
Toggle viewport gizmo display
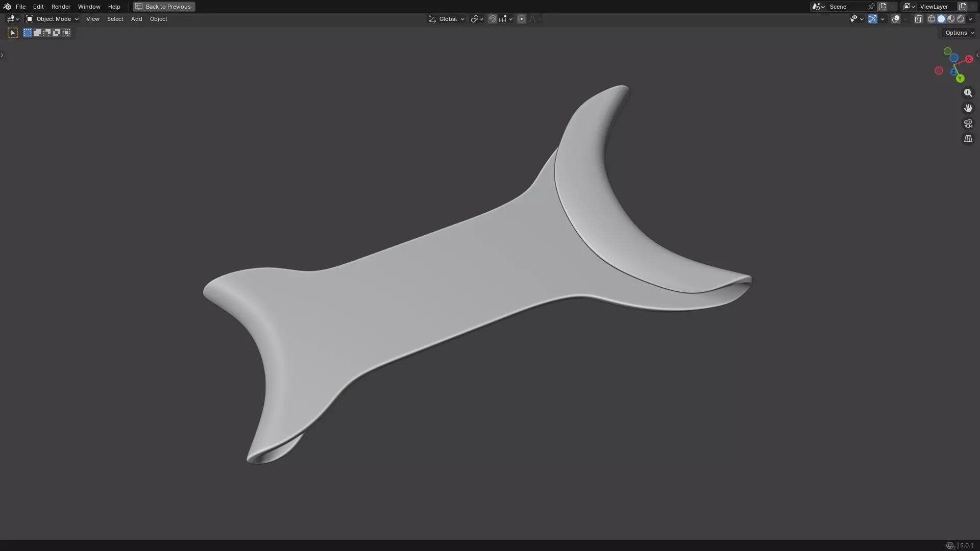[x=873, y=19]
